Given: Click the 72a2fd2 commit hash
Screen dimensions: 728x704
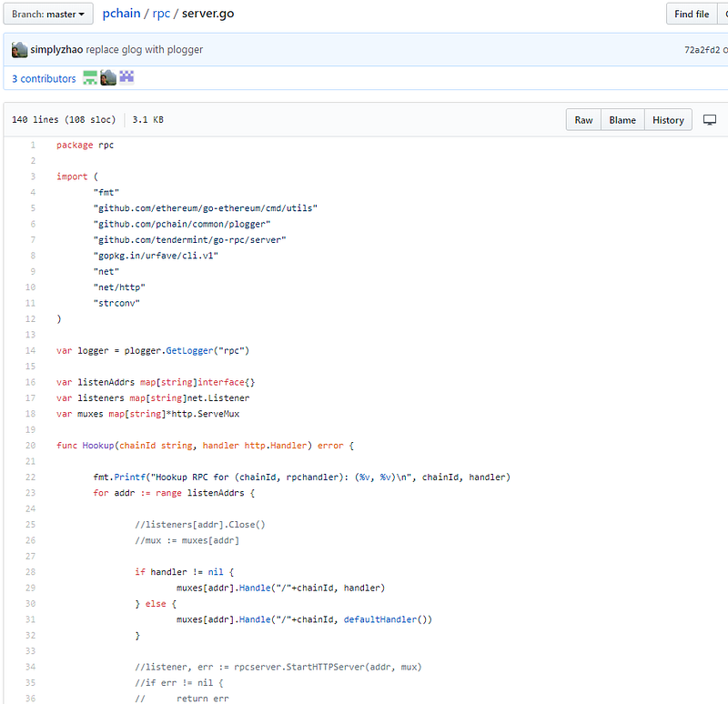Looking at the screenshot, I should [x=703, y=50].
